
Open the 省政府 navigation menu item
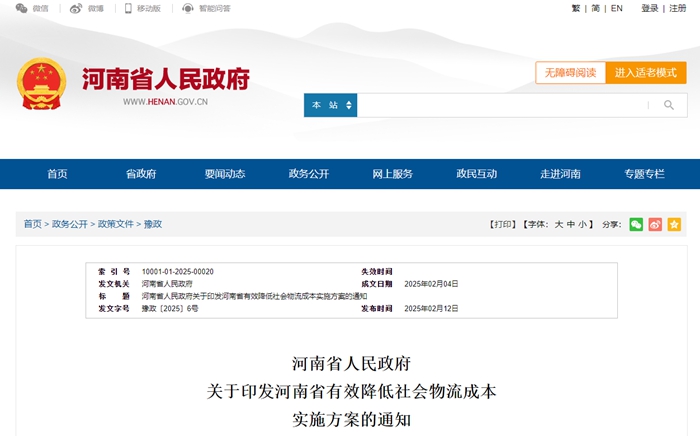141,174
